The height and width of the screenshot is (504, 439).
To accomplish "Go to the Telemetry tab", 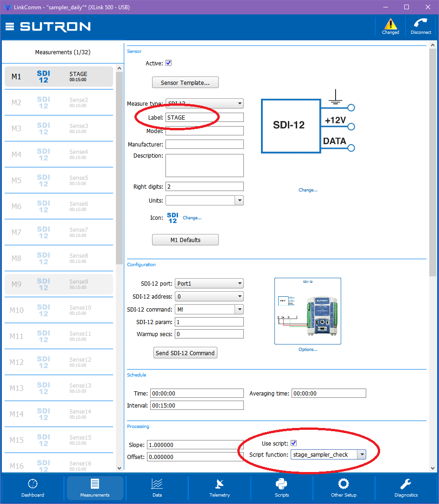I will [220, 488].
